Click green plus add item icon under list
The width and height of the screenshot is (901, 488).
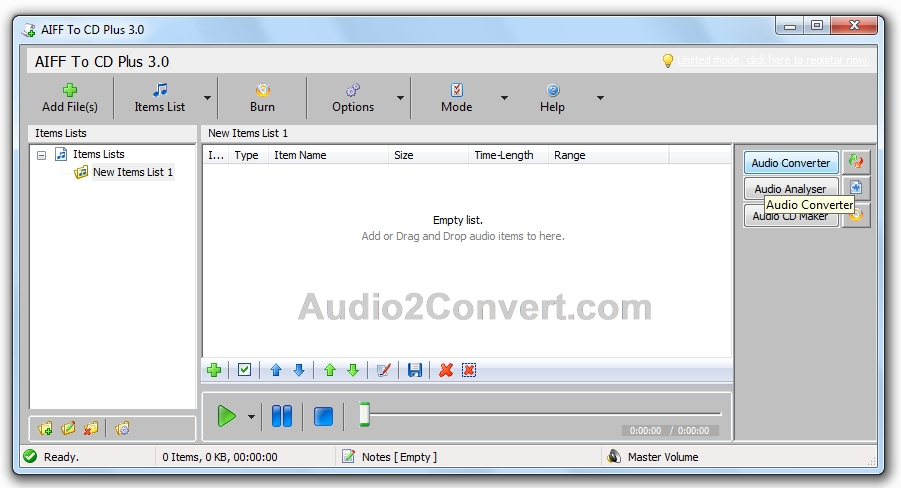[214, 370]
